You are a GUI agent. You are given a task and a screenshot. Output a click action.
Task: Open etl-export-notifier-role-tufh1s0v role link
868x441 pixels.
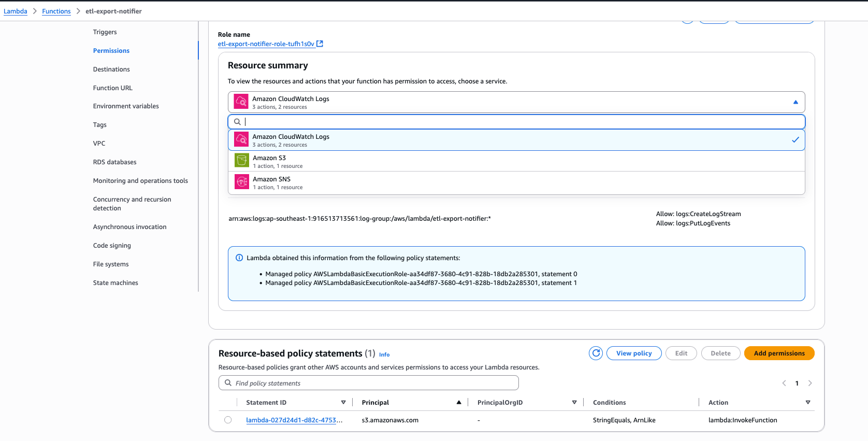[x=266, y=44]
